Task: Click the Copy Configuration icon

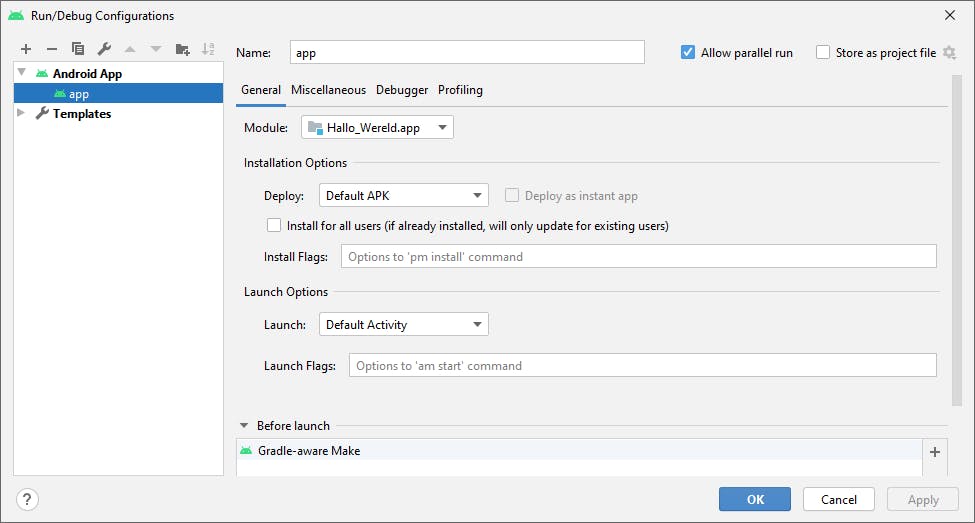Action: pos(78,49)
